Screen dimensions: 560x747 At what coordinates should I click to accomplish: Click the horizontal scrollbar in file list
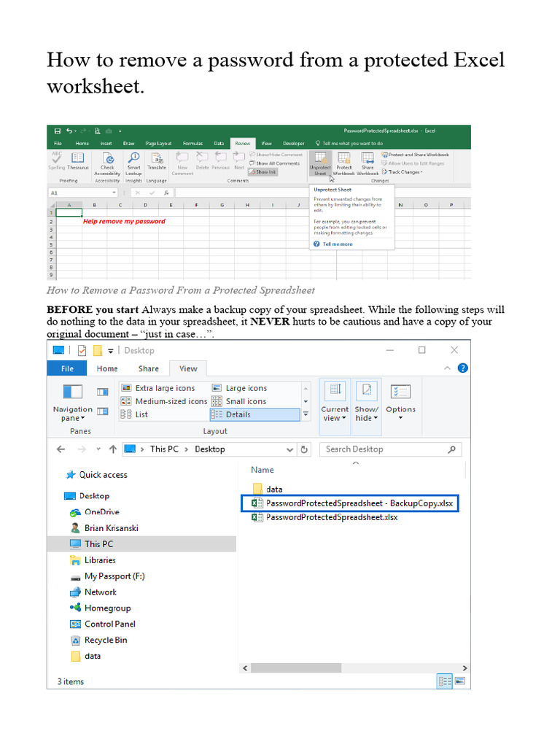coord(296,668)
